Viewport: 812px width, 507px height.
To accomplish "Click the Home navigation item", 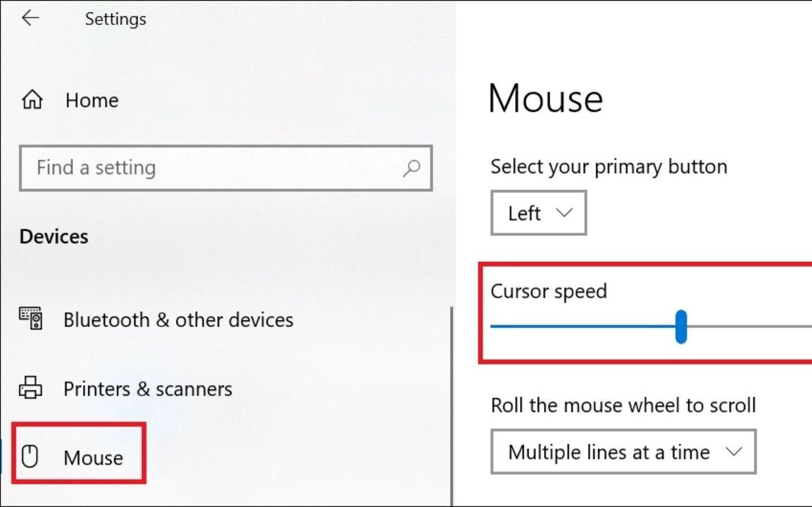I will (x=92, y=100).
